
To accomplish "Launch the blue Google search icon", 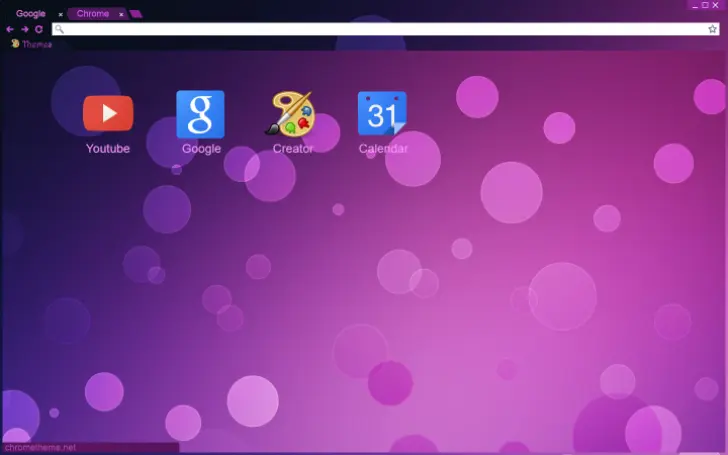I will pos(200,114).
